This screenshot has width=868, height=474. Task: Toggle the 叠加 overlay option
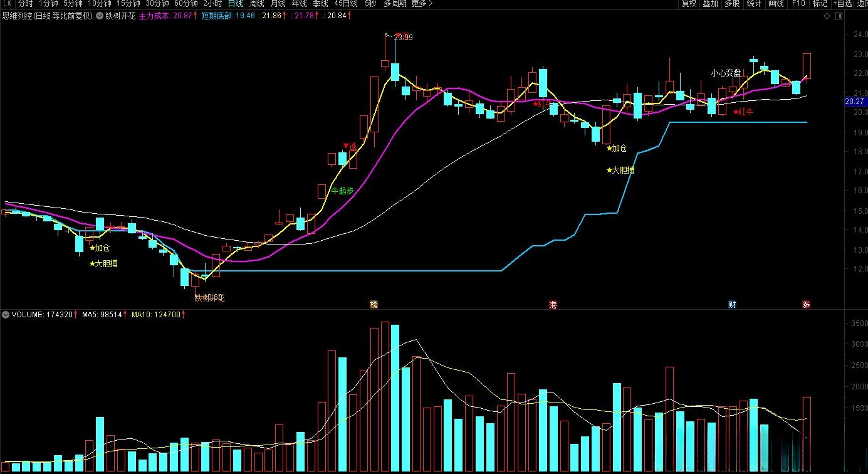710,4
